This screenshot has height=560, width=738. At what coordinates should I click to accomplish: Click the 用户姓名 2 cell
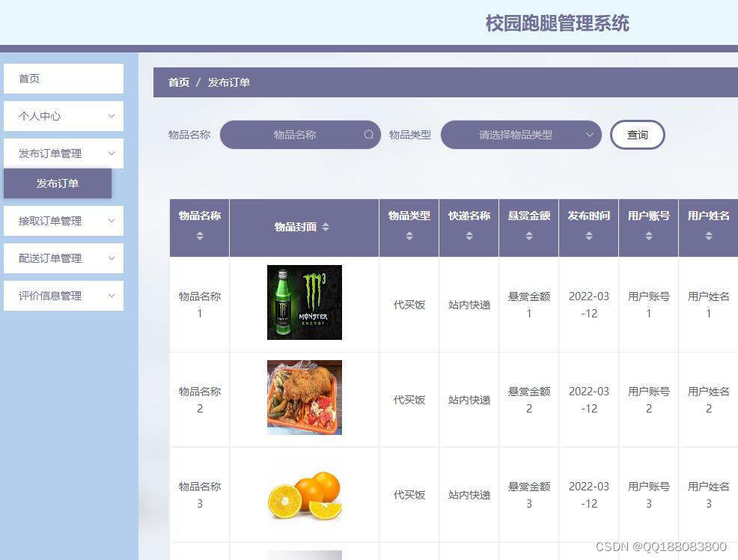pos(708,400)
